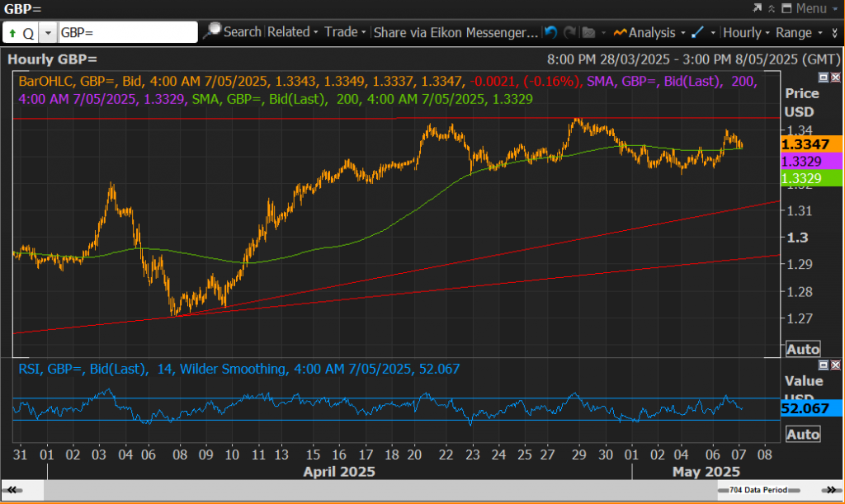This screenshot has height=504, width=845.
Task: Close the price chart pane
Action: pos(835,78)
